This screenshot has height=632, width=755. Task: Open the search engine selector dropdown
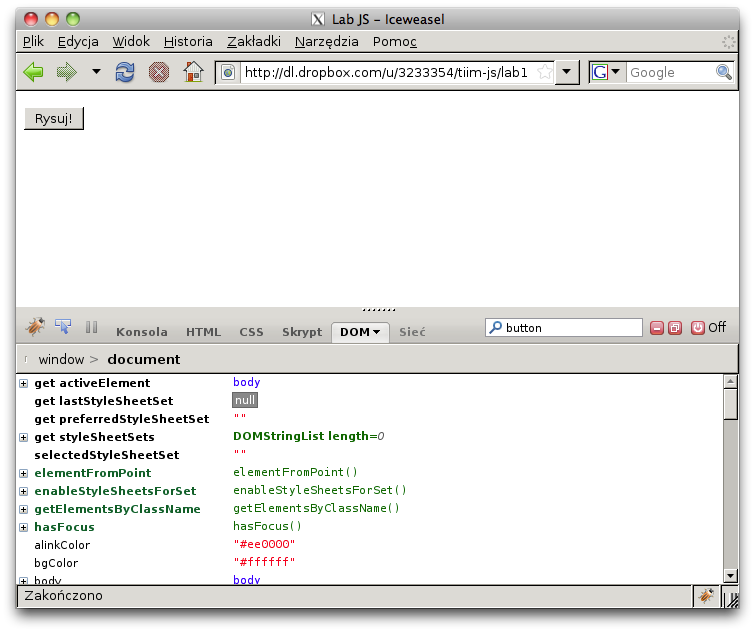tap(605, 72)
